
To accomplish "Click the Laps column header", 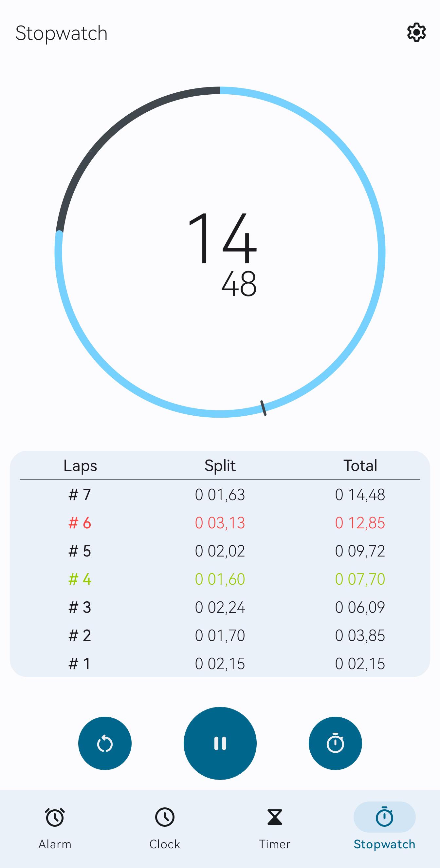I will click(80, 466).
